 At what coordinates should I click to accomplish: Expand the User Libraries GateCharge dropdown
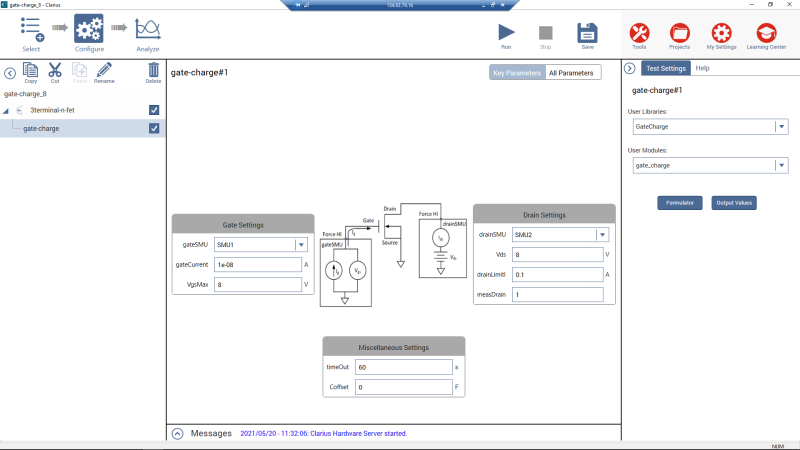coord(780,127)
